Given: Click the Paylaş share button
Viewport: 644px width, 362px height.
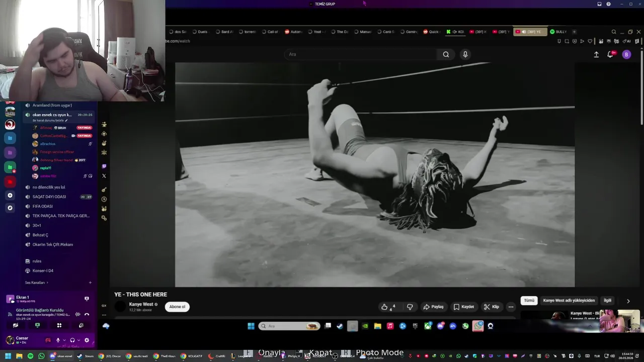Looking at the screenshot, I should (433, 307).
